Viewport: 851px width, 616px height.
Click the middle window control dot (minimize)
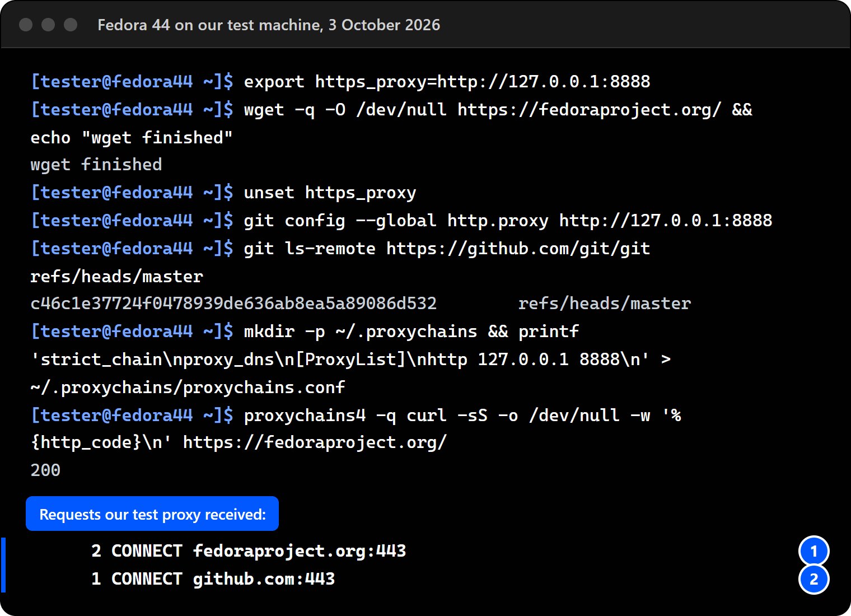point(48,25)
